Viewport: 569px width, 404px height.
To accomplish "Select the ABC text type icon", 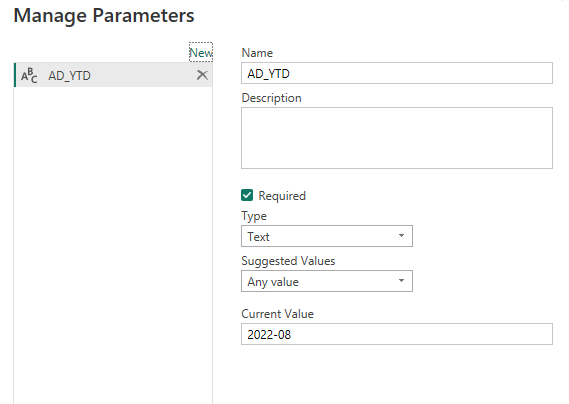I will pos(29,75).
